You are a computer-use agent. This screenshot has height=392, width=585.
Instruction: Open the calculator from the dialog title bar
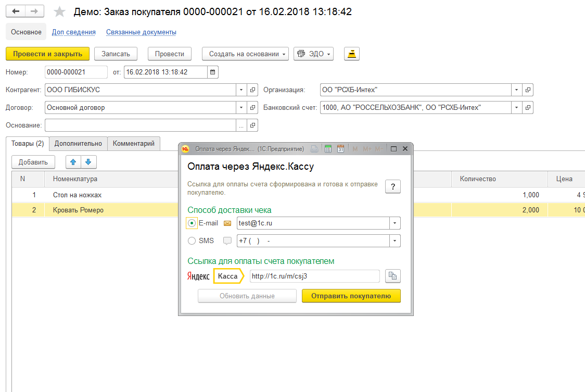pyautogui.click(x=328, y=149)
